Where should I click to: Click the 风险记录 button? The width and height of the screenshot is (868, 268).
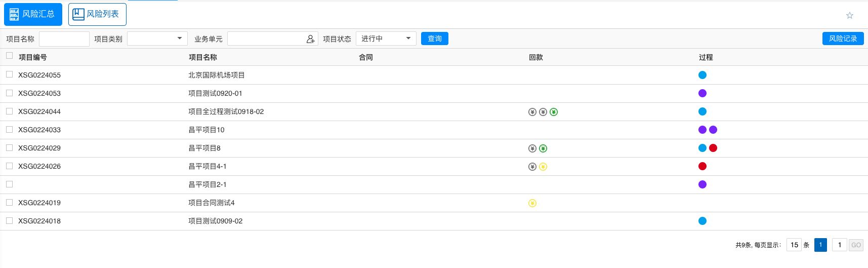click(x=843, y=39)
